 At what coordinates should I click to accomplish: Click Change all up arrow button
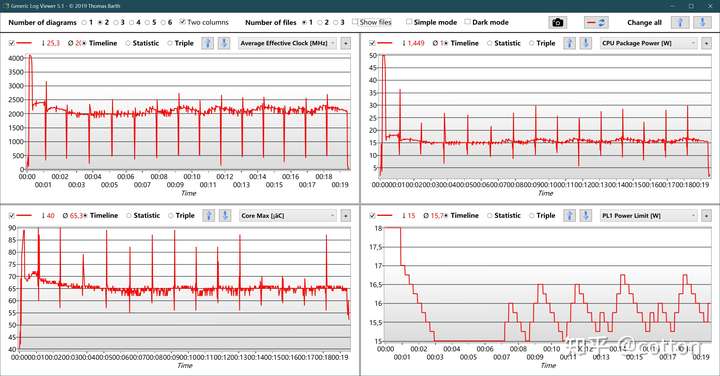click(x=680, y=22)
